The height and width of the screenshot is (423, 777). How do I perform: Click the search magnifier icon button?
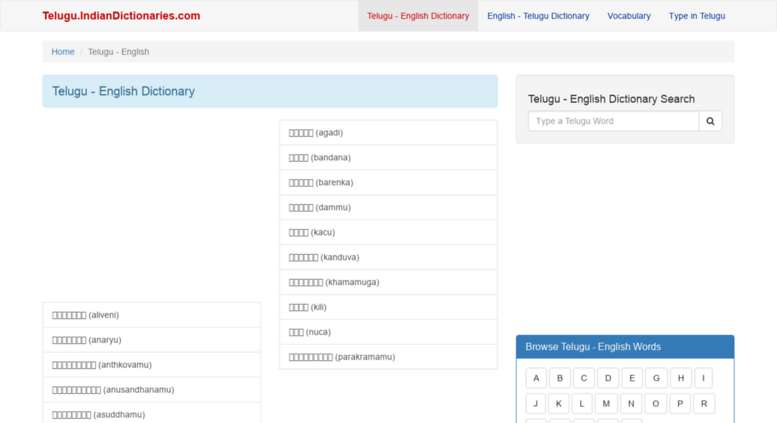pos(710,121)
